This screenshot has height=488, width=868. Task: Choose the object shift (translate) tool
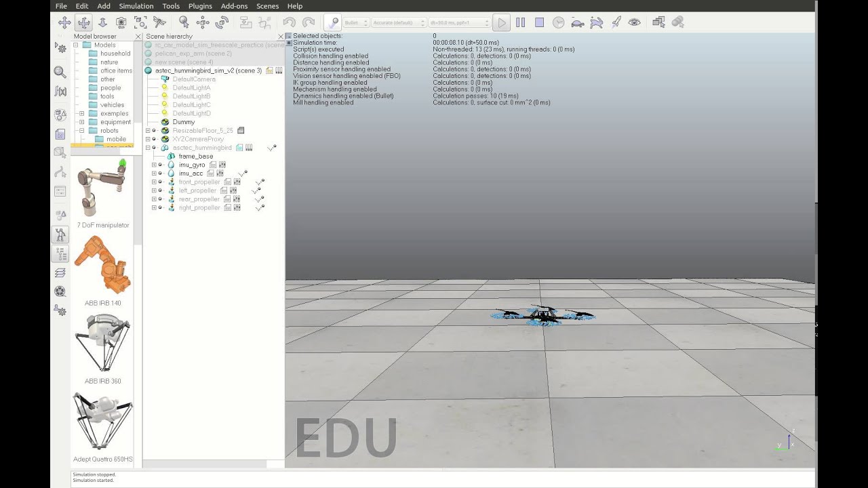pos(203,22)
